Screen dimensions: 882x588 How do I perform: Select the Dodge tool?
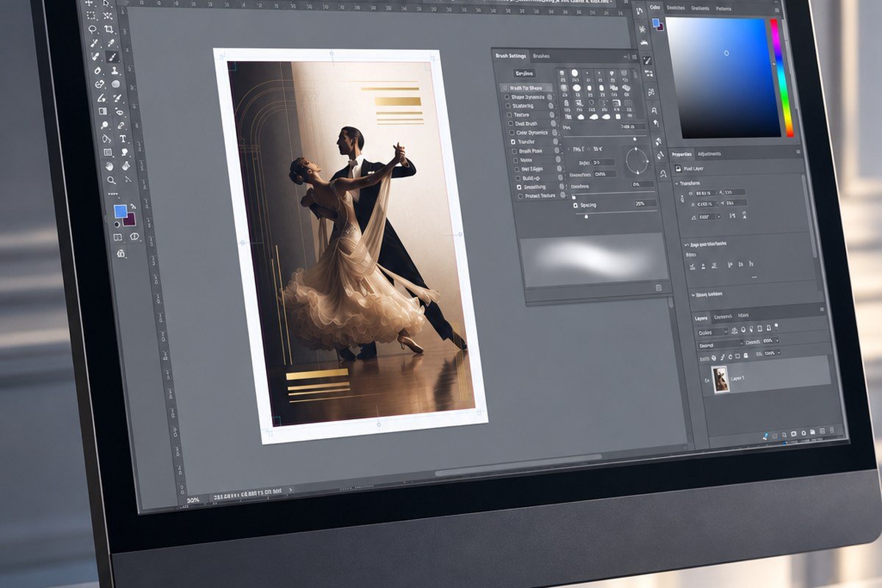tap(105, 125)
